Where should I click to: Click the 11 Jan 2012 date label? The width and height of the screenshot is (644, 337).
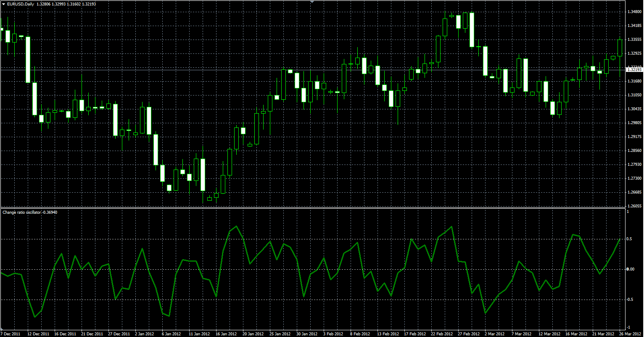(x=200, y=334)
